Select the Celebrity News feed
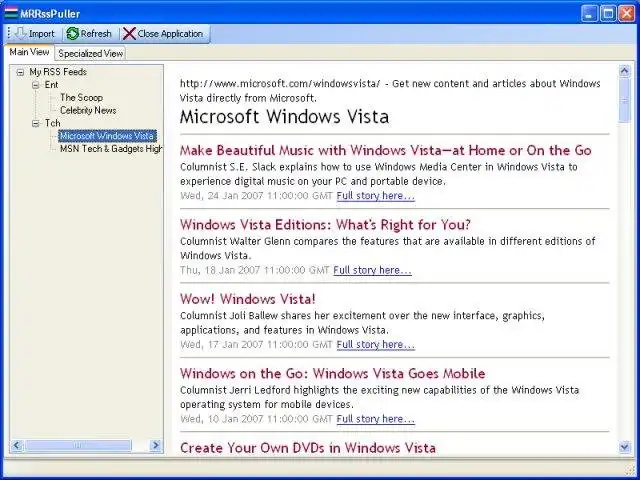 [88, 110]
